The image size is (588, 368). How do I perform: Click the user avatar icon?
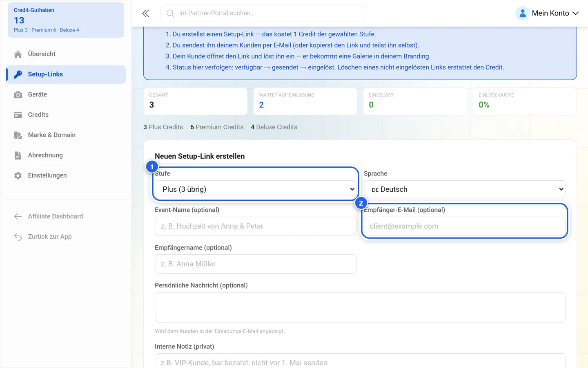point(523,13)
